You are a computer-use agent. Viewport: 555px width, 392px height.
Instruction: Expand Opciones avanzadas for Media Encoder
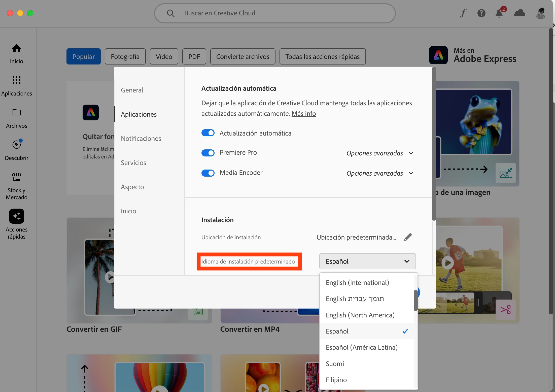380,173
